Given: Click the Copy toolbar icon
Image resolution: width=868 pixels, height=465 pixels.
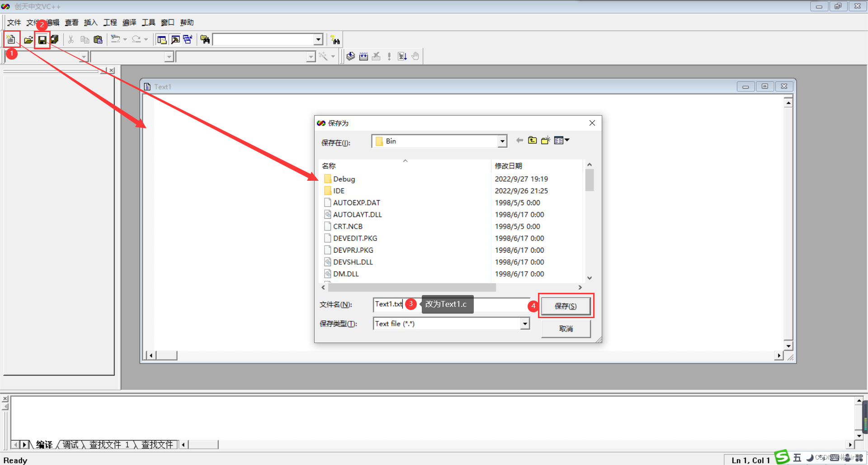Looking at the screenshot, I should click(85, 40).
